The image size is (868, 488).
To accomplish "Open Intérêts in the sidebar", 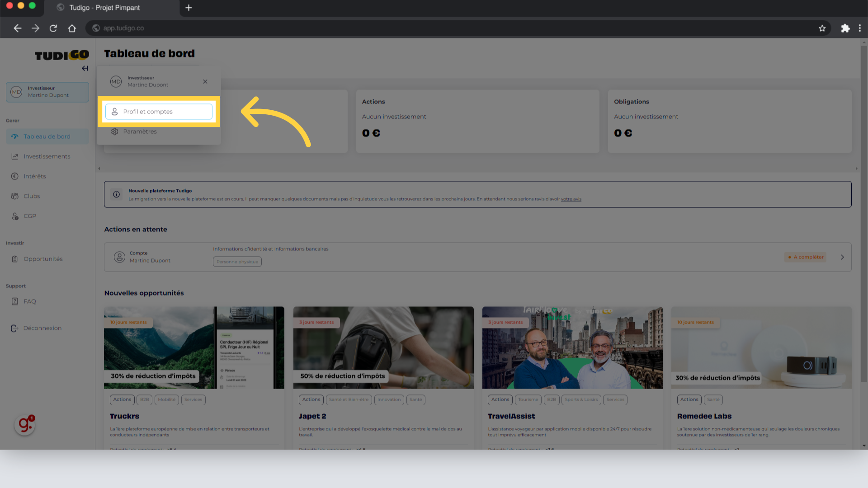I will pyautogui.click(x=47, y=176).
